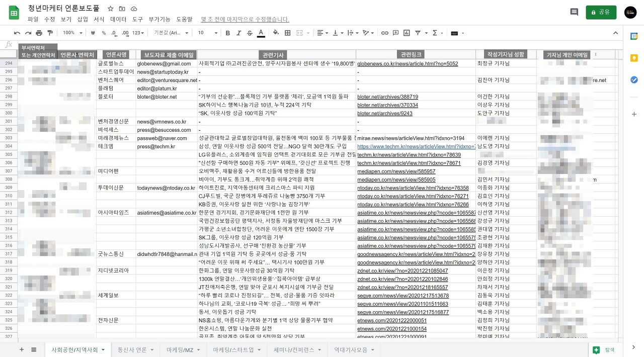Click the last-edit status link
The image size is (644, 357).
245,19
